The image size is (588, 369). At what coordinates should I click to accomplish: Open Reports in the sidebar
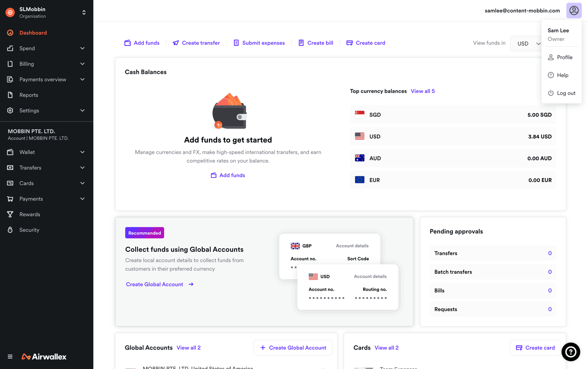point(28,95)
